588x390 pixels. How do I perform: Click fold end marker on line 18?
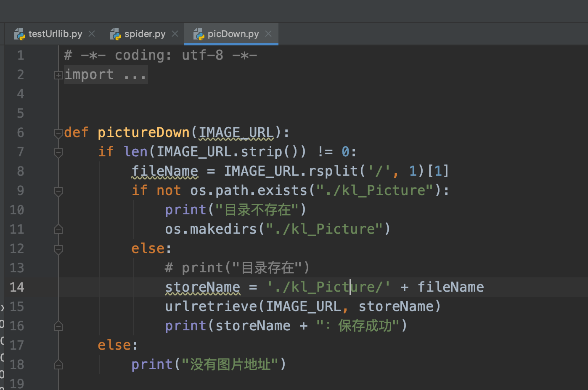(x=58, y=364)
